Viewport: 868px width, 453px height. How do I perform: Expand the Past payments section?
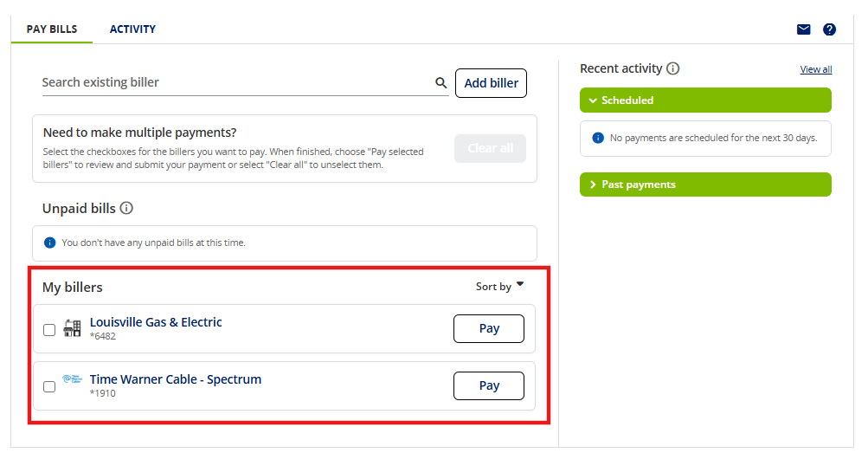tap(705, 184)
